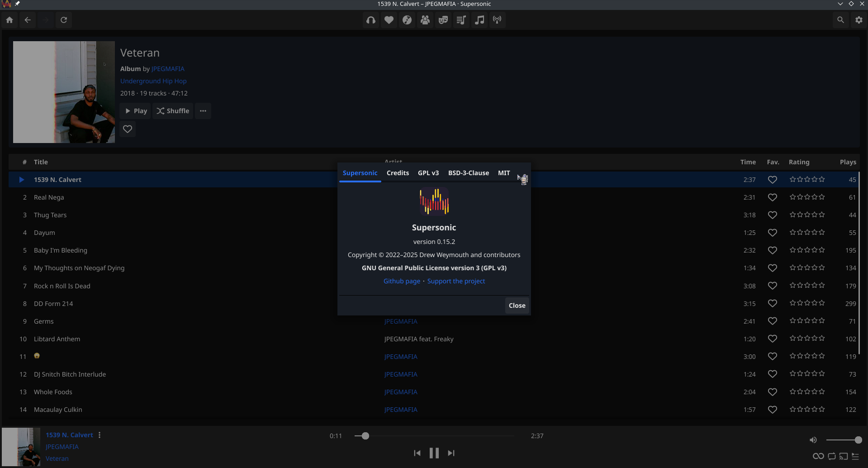This screenshot has height=468, width=868.
Task: Toggle repeat loop mode icon
Action: (x=832, y=456)
